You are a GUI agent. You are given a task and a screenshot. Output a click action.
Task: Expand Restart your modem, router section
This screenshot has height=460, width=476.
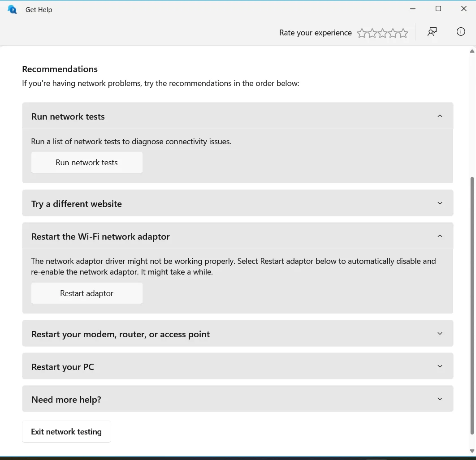pos(238,334)
